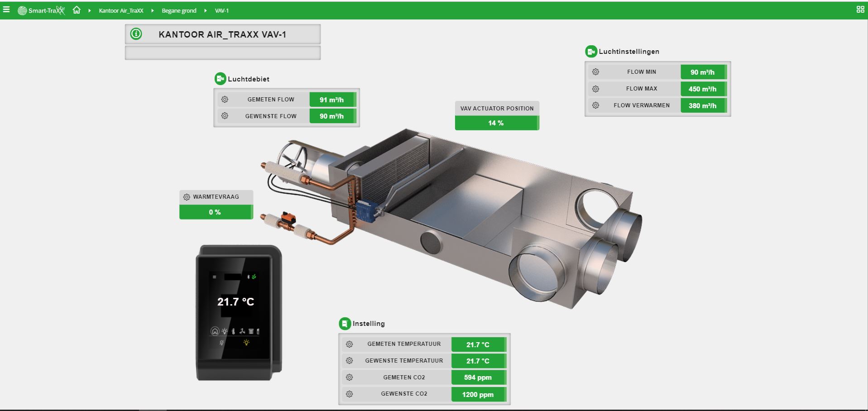Click the info icon beside KANTOOR AIR_TRAXX VAV-1
This screenshot has width=868, height=411.
[136, 34]
